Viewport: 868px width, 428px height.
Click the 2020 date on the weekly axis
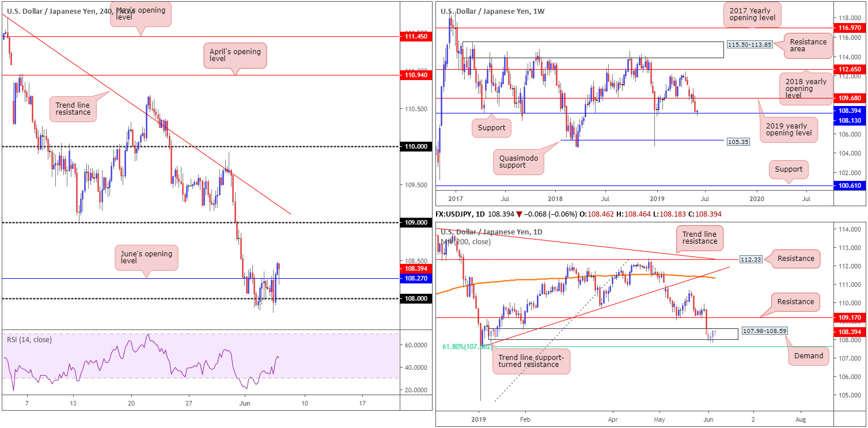tap(756, 198)
